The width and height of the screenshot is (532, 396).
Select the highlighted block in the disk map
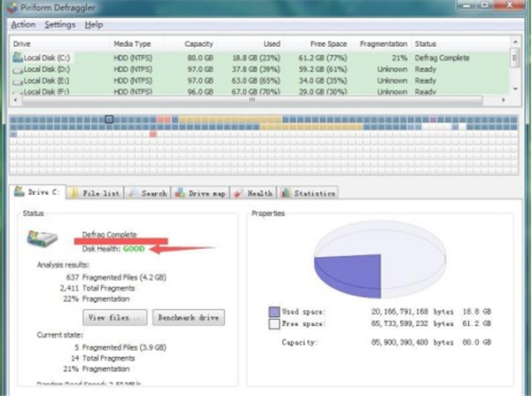tap(109, 119)
